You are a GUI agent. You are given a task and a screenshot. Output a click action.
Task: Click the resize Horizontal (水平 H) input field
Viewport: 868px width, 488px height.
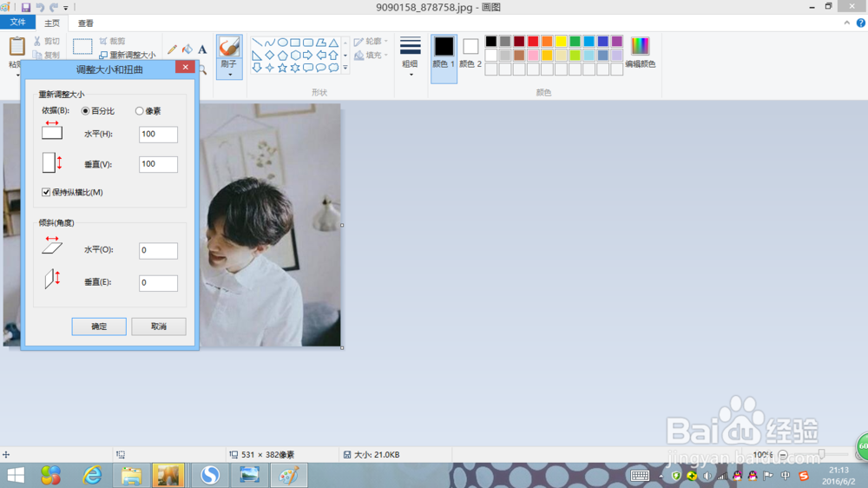coord(158,134)
